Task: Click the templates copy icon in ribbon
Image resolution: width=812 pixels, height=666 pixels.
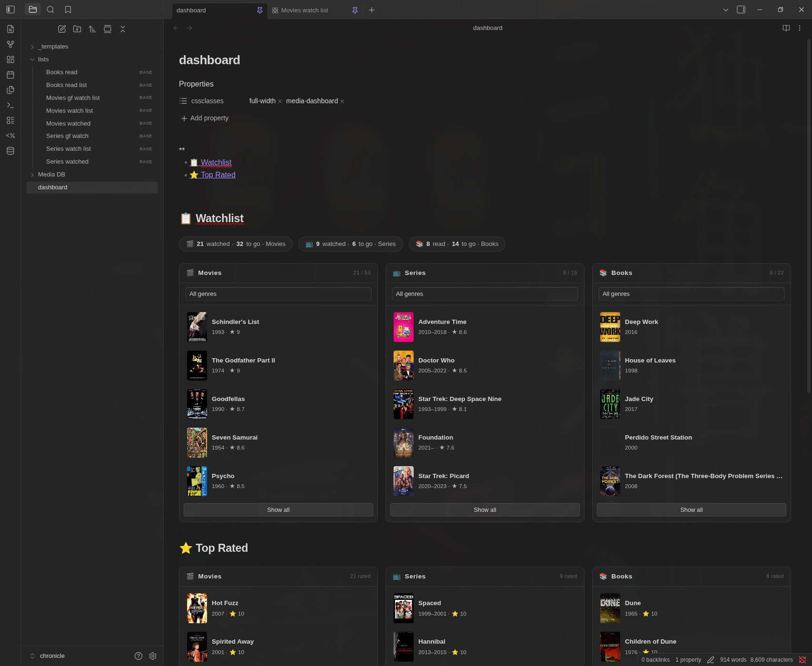Action: coord(10,90)
